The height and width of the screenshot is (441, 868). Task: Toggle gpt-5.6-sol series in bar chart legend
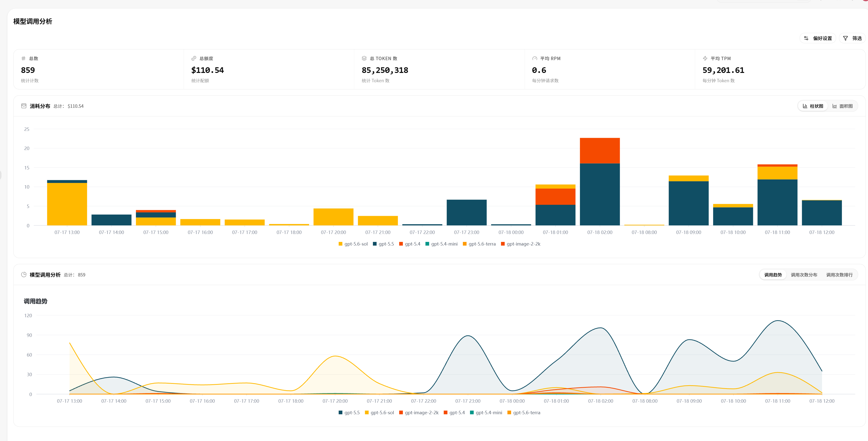tap(353, 244)
